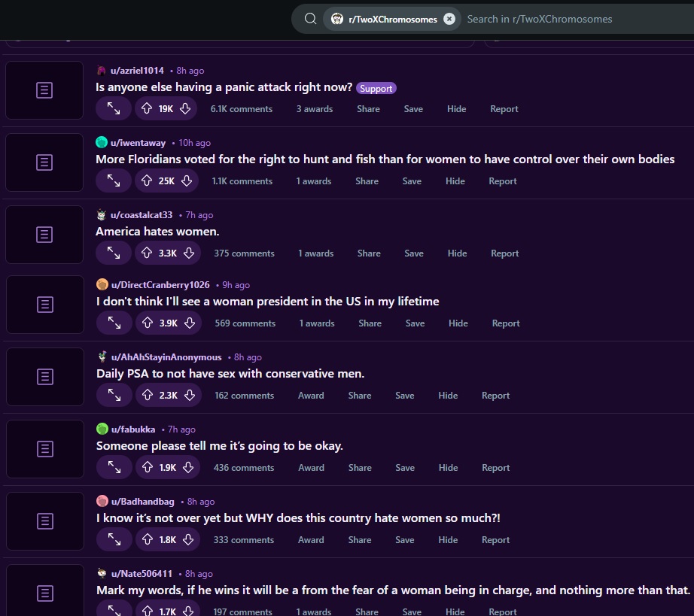
Task: View 3 awards on panic attack post
Action: coord(314,109)
